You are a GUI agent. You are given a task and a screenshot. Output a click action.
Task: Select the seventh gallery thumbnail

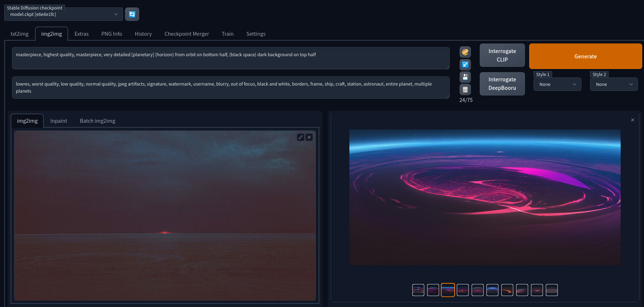click(x=507, y=290)
